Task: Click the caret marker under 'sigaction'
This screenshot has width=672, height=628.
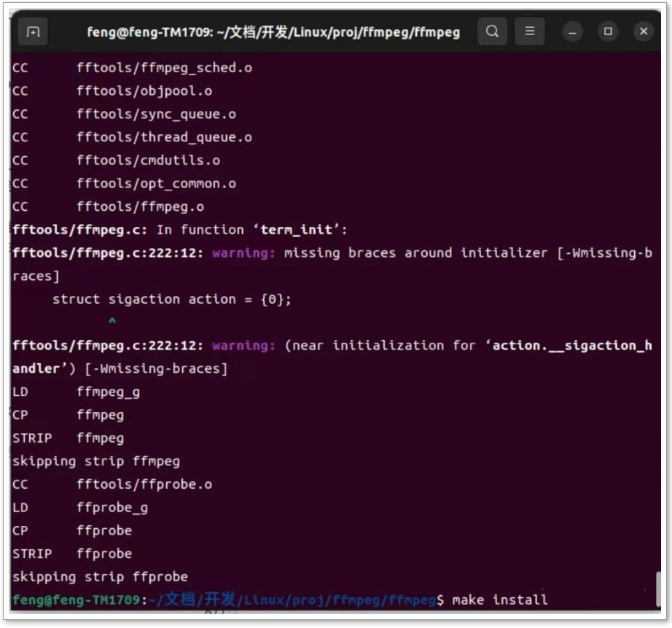Action: 112,321
